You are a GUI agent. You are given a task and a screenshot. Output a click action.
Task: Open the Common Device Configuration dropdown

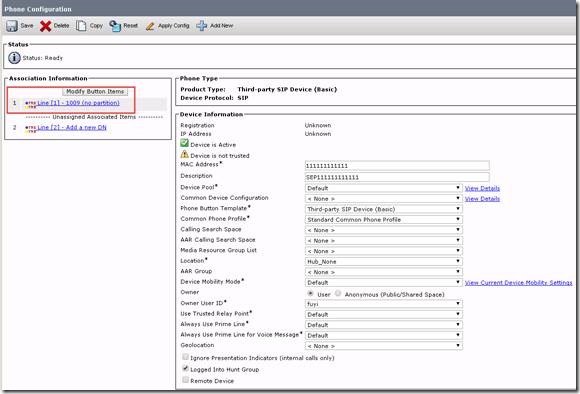(384, 199)
